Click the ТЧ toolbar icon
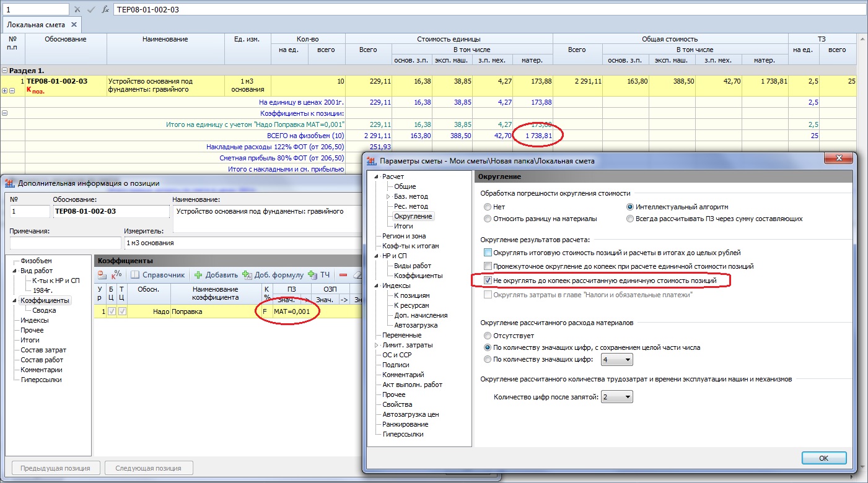 [313, 275]
